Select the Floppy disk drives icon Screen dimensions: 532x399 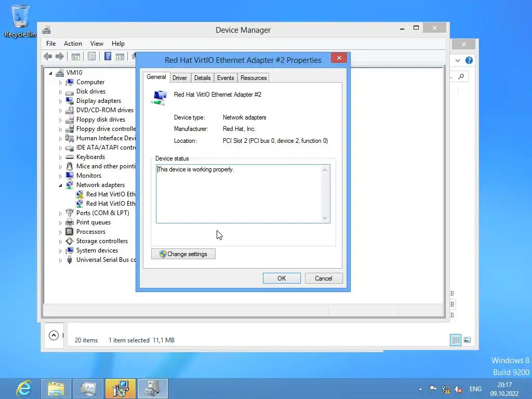70,119
